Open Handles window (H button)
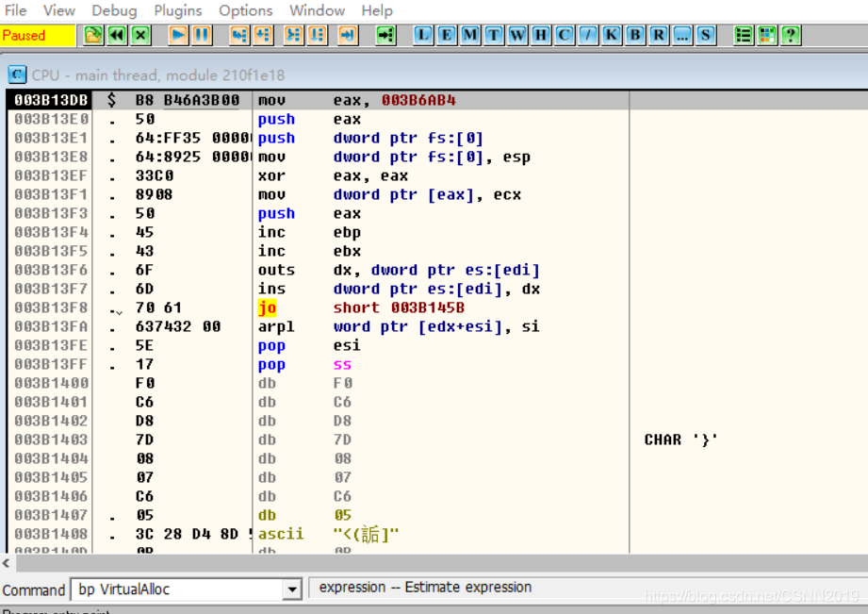The image size is (868, 614). pyautogui.click(x=541, y=36)
